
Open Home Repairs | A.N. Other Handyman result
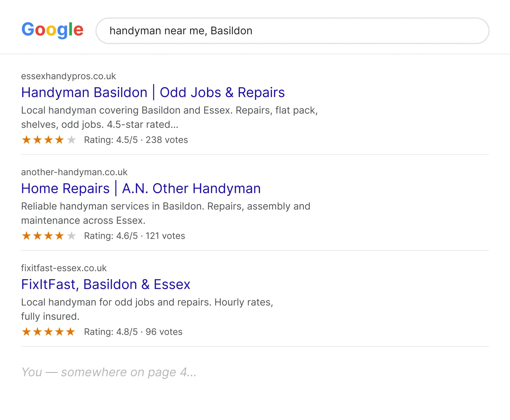click(141, 188)
